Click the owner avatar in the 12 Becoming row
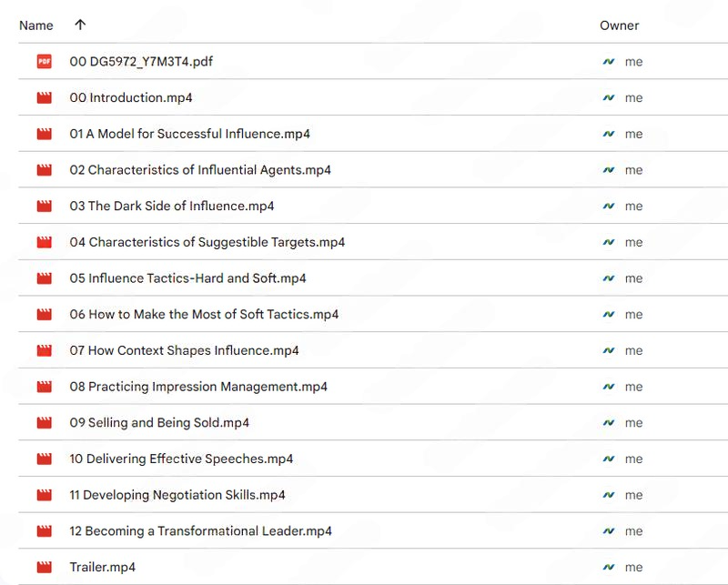 608,531
